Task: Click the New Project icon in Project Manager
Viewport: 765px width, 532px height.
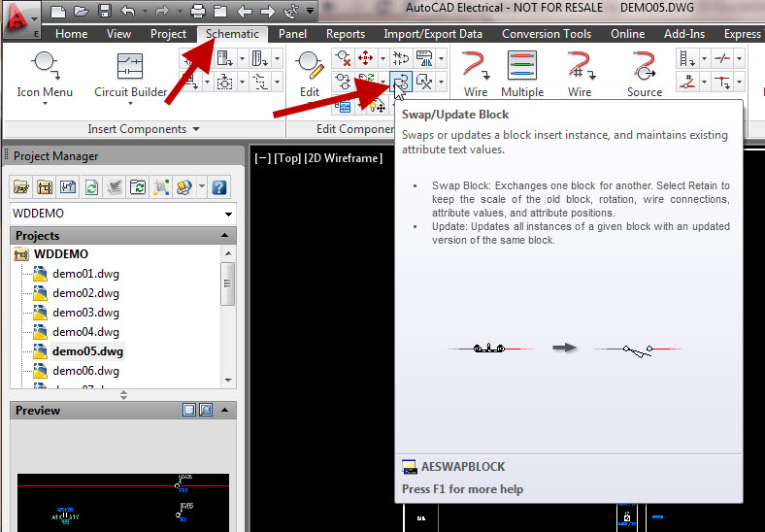Action: pos(45,187)
